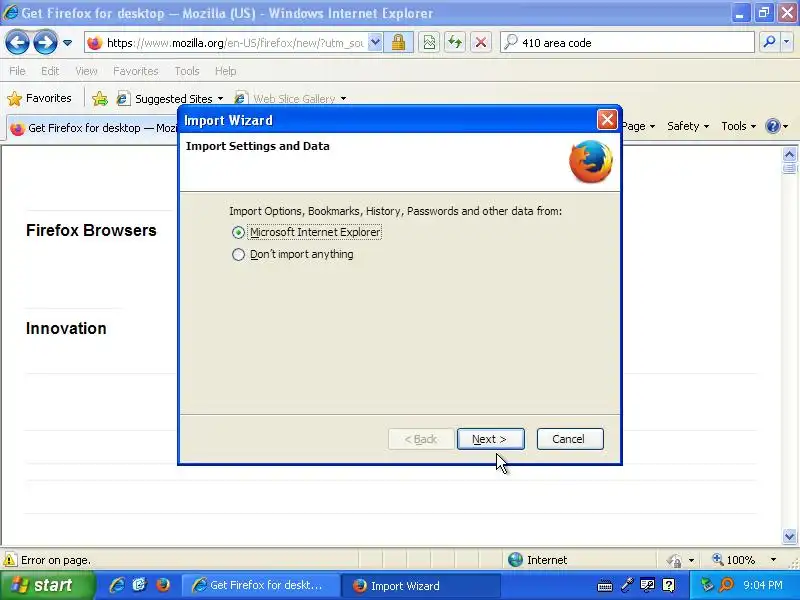
Task: Click the language bar help icon
Action: point(668,585)
